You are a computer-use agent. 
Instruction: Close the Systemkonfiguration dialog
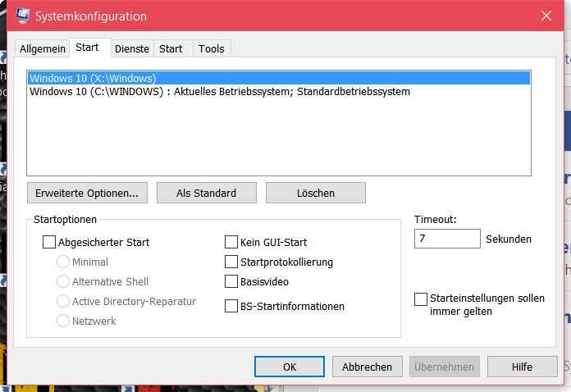(546, 16)
